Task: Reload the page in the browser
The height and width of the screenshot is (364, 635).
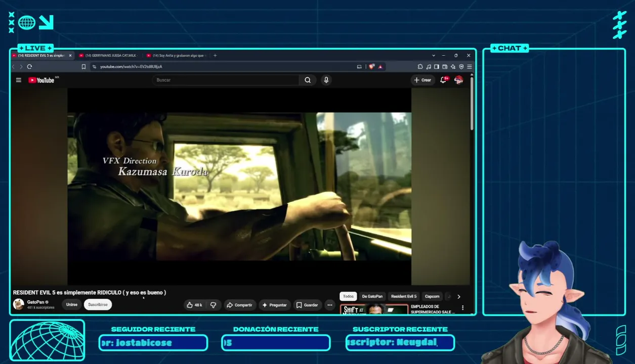Action: pyautogui.click(x=29, y=67)
